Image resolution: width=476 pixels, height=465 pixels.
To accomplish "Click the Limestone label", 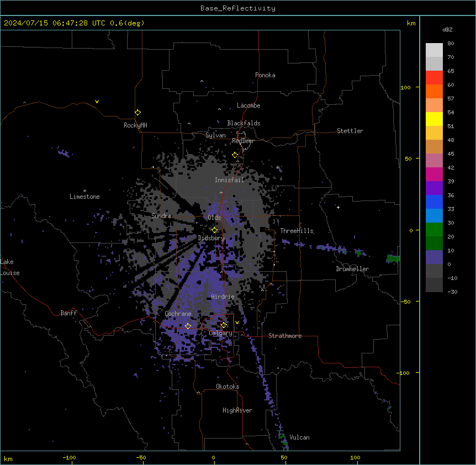I will [84, 197].
